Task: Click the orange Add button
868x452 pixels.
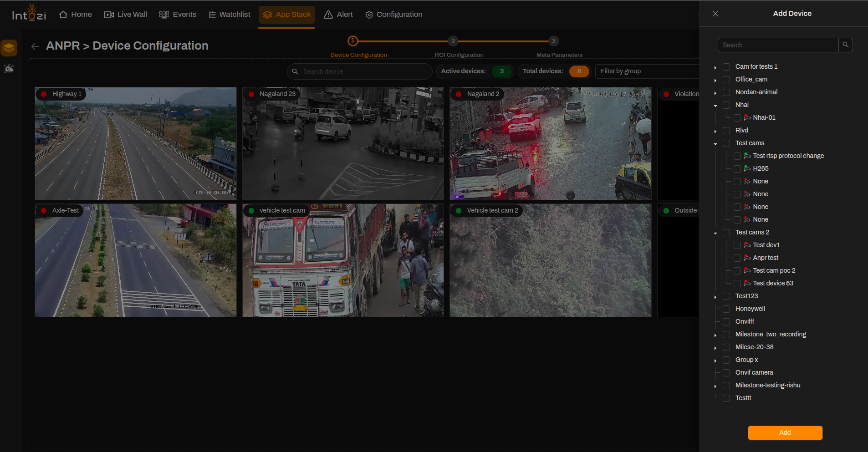Action: 785,432
